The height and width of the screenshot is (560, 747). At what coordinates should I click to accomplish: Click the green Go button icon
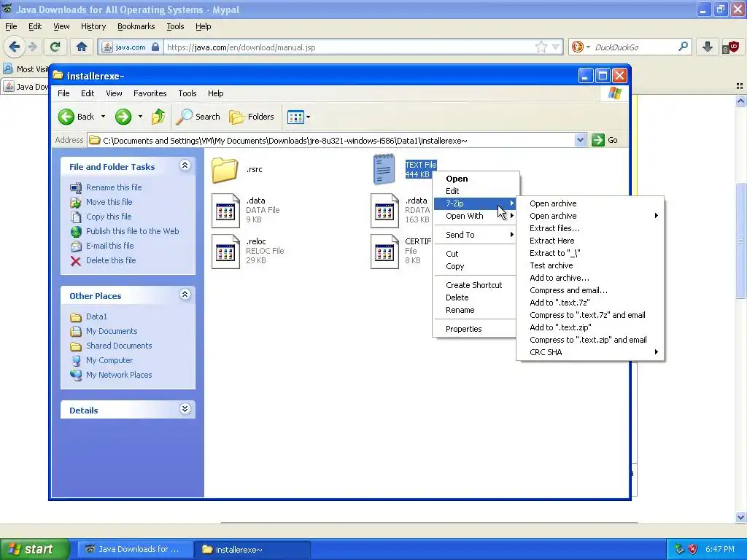tap(598, 140)
